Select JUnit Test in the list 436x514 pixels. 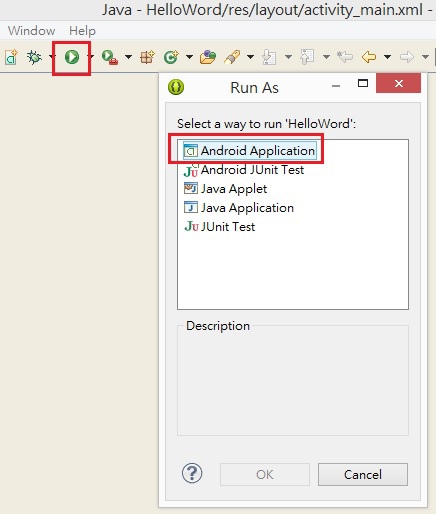click(x=219, y=227)
